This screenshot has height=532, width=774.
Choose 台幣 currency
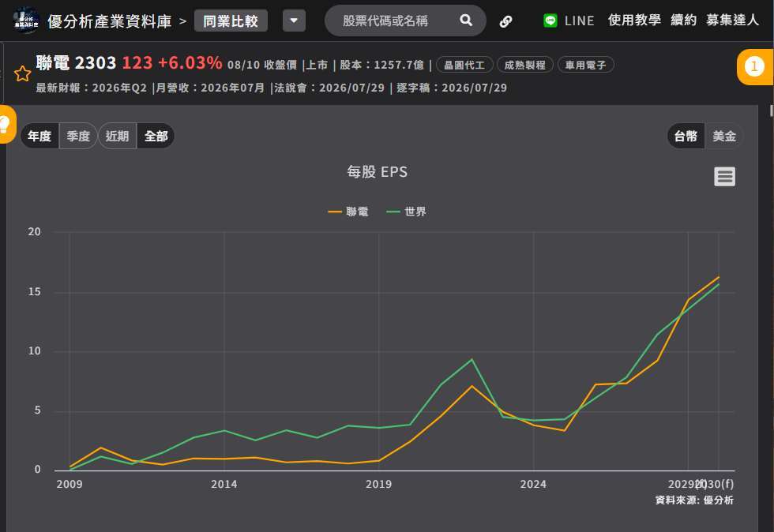686,136
